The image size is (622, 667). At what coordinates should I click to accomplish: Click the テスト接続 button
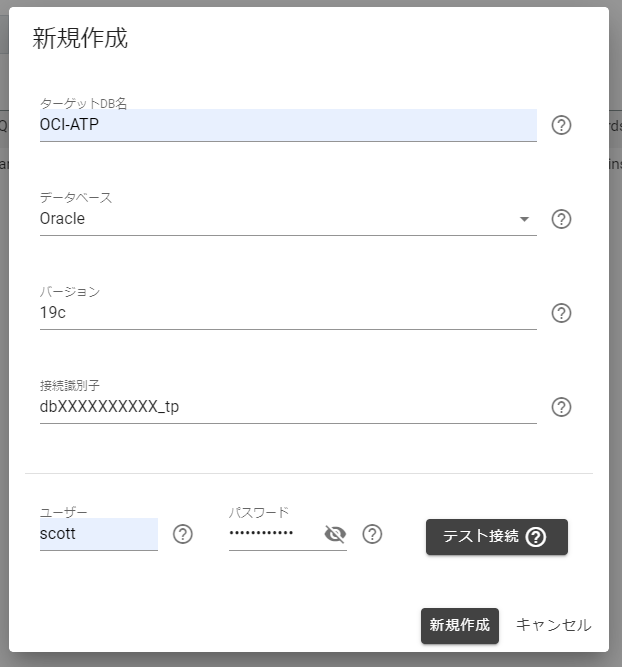(496, 537)
